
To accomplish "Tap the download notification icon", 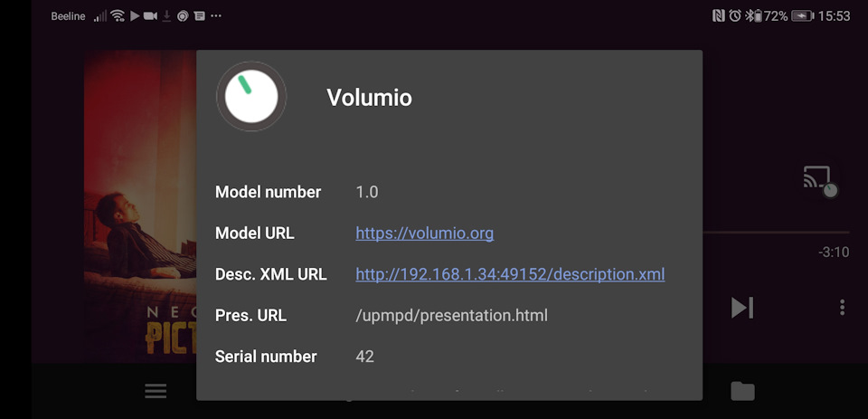I will tap(166, 15).
